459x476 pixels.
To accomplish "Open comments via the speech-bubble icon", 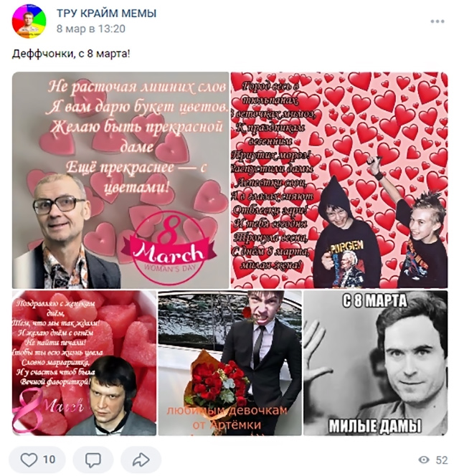I will click(x=93, y=460).
